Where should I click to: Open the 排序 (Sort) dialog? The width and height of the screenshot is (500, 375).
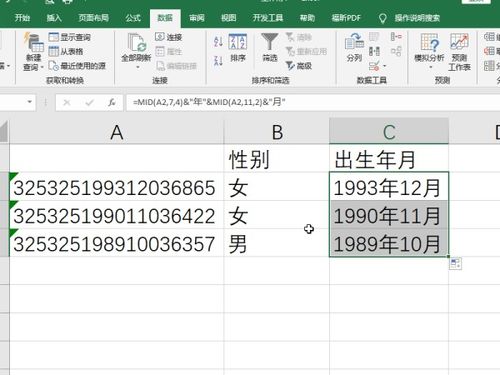coord(238,48)
